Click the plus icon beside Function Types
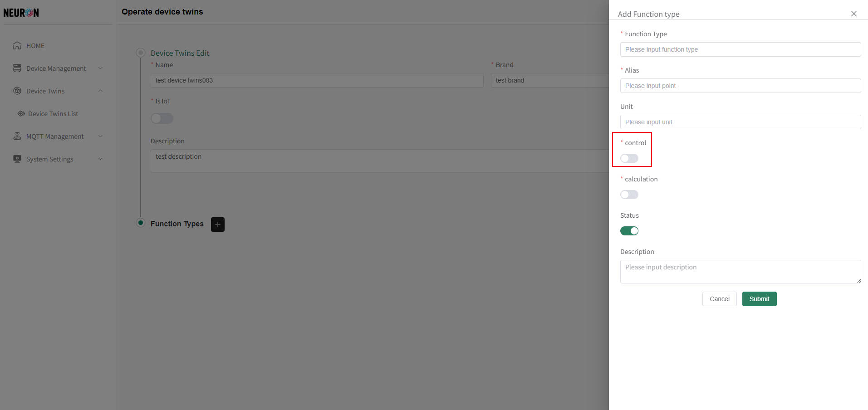 click(x=218, y=224)
